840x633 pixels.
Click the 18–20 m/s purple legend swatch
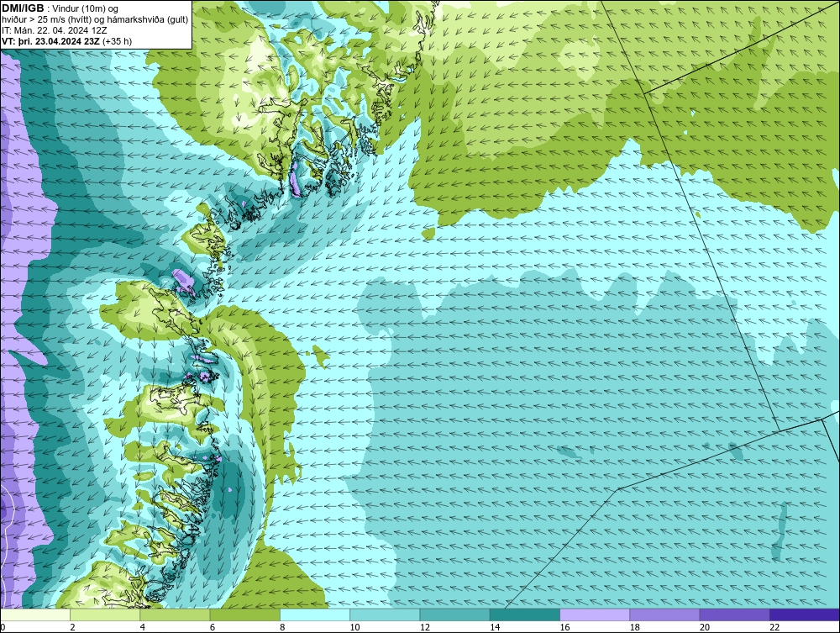pyautogui.click(x=664, y=615)
